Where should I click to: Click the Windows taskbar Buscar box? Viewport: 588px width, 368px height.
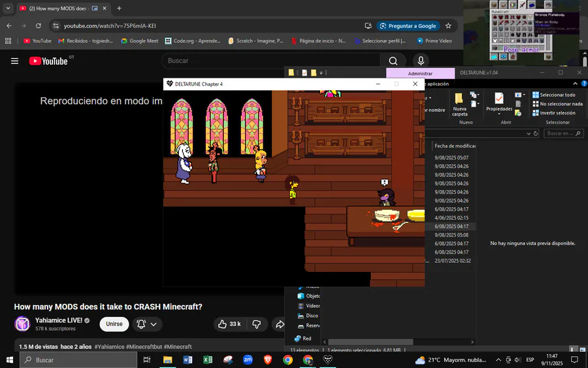pyautogui.click(x=78, y=360)
